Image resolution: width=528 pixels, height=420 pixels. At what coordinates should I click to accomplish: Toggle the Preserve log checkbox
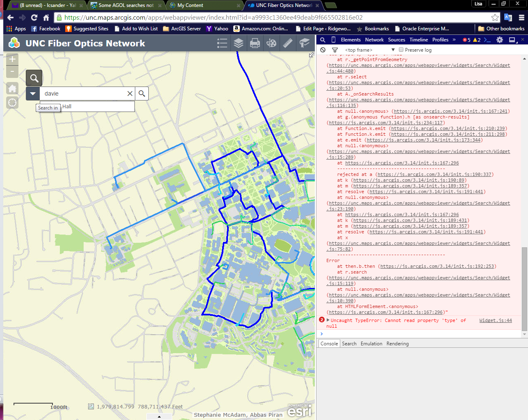[x=401, y=50]
